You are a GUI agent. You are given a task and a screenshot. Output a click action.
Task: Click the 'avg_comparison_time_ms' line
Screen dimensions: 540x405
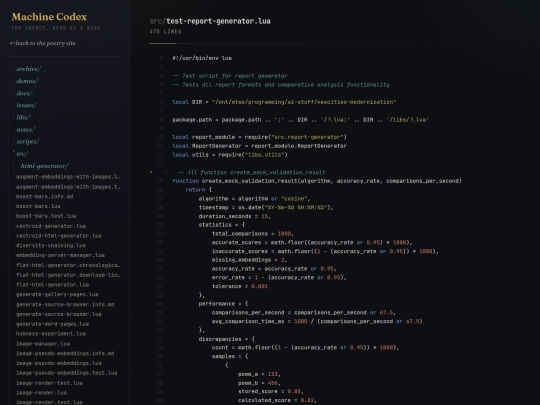317,321
